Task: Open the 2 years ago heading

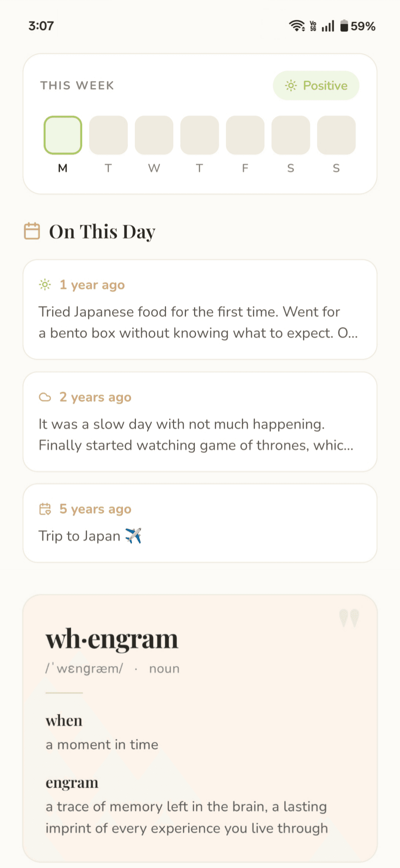Action: 96,397
